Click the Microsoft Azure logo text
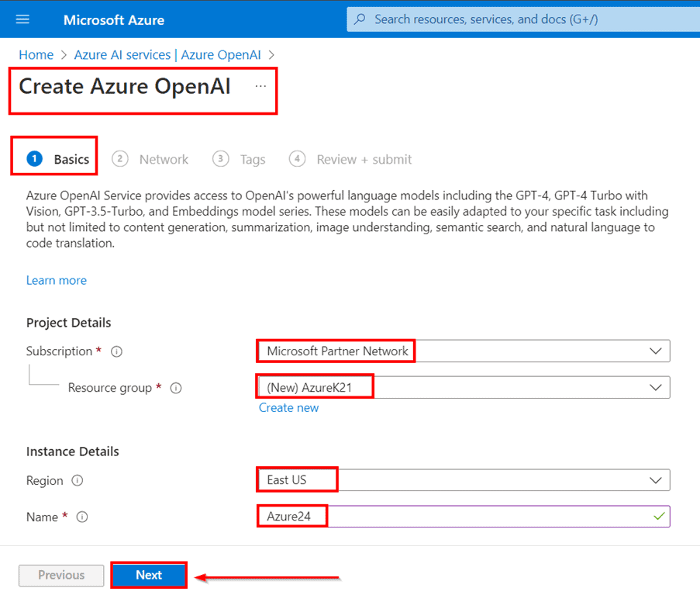Image resolution: width=700 pixels, height=595 pixels. [114, 19]
